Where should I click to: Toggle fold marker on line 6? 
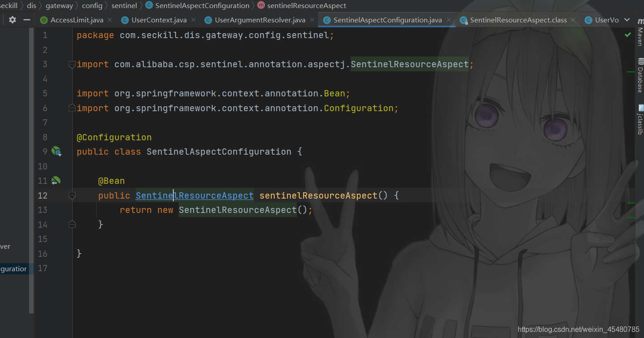72,108
